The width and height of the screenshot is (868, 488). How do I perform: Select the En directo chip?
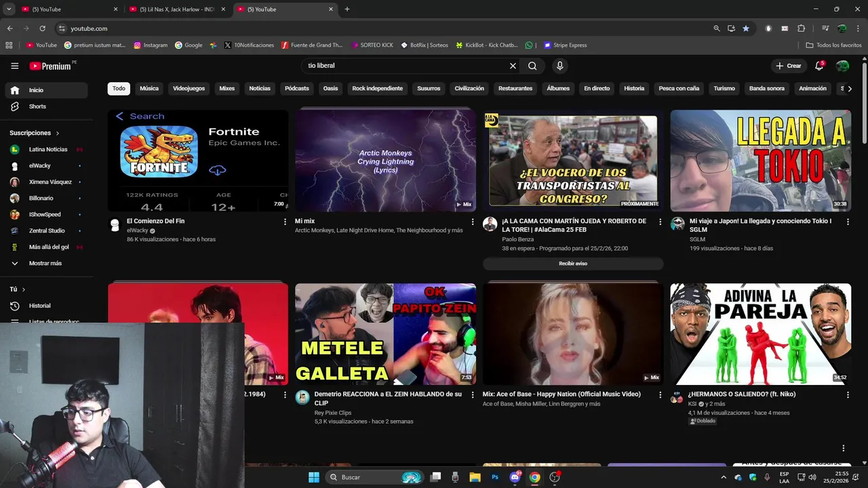click(597, 88)
